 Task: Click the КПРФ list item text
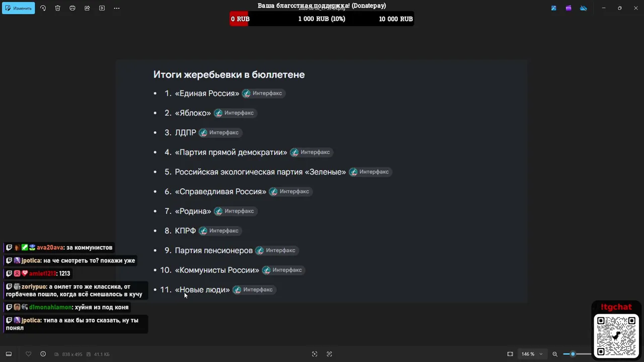tap(185, 230)
